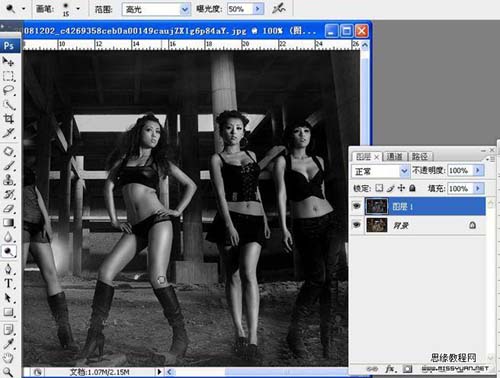Select the Eraser tool

point(8,209)
